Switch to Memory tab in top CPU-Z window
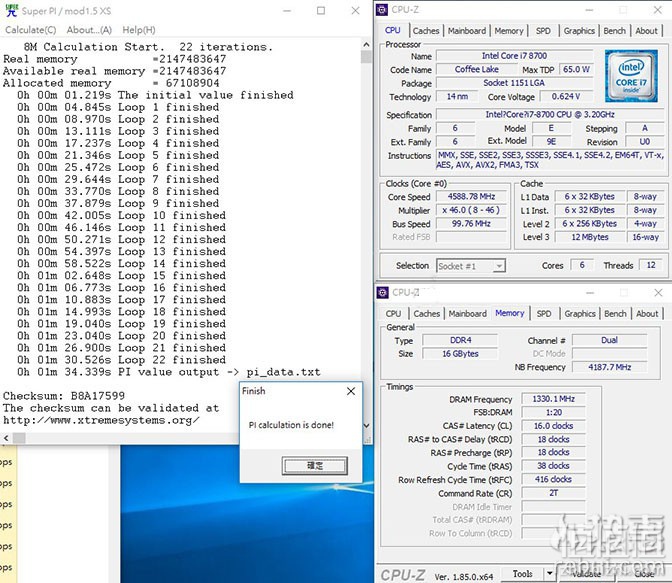This screenshot has height=583, width=672. pyautogui.click(x=509, y=31)
